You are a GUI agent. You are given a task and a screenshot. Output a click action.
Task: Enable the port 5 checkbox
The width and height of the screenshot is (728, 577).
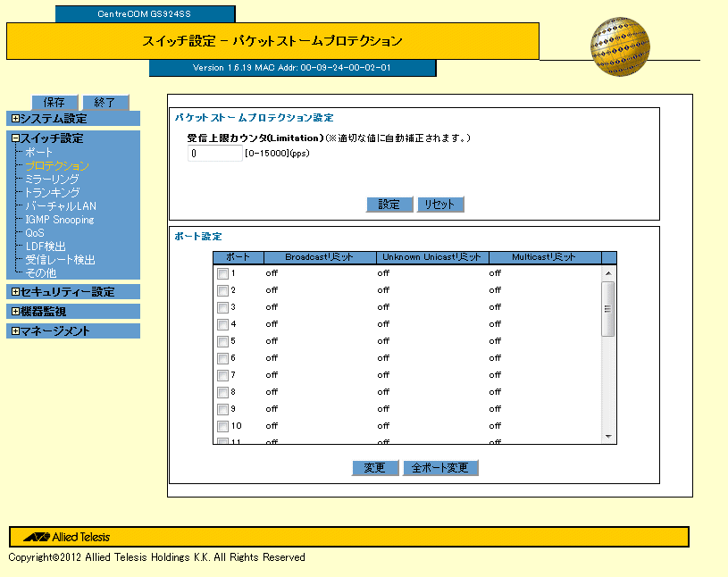click(x=222, y=342)
